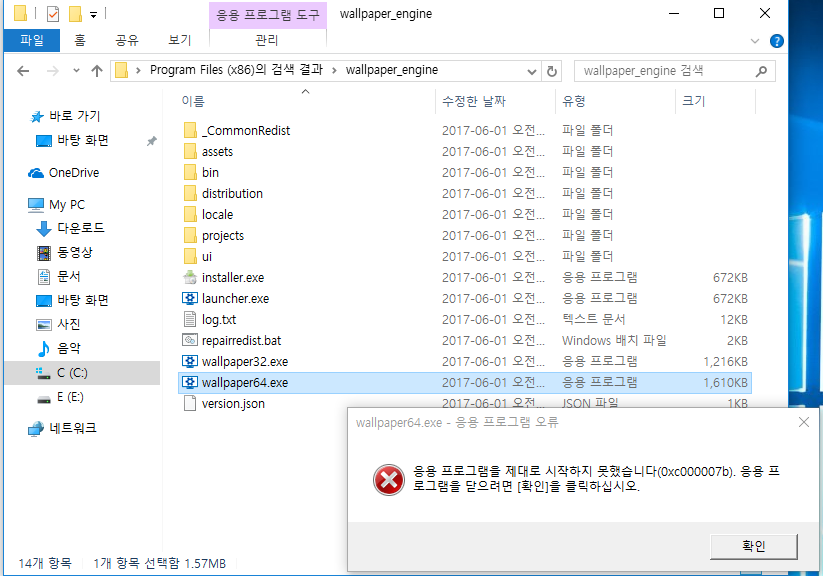Click the Properties icon in the title bar
The height and width of the screenshot is (576, 823).
coord(53,14)
